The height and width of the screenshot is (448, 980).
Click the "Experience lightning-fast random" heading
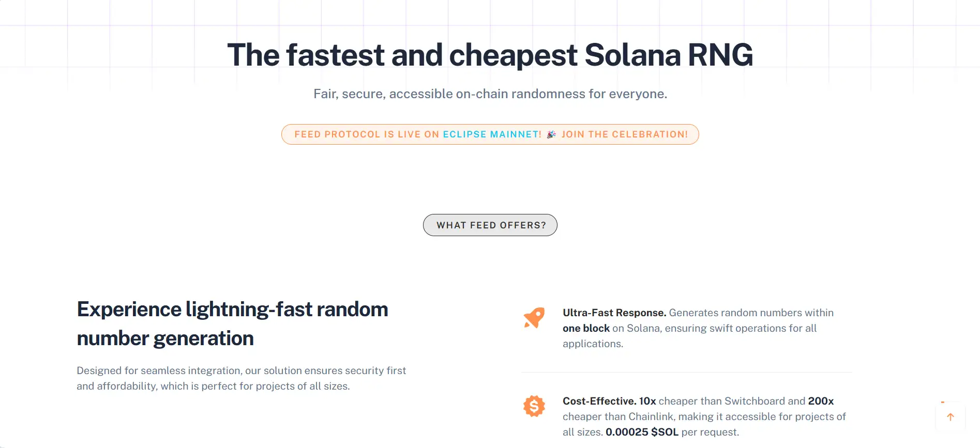[232, 310]
